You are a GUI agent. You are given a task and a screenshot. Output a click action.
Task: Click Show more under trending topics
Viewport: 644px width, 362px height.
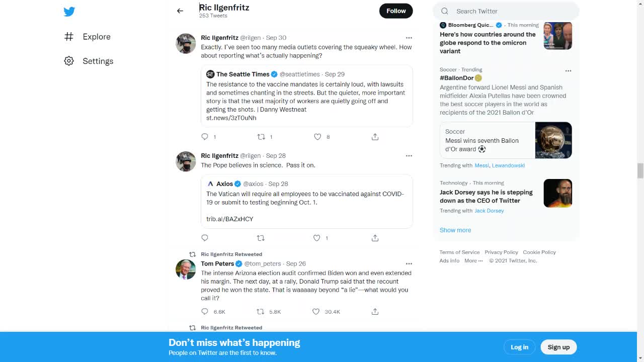tap(455, 230)
